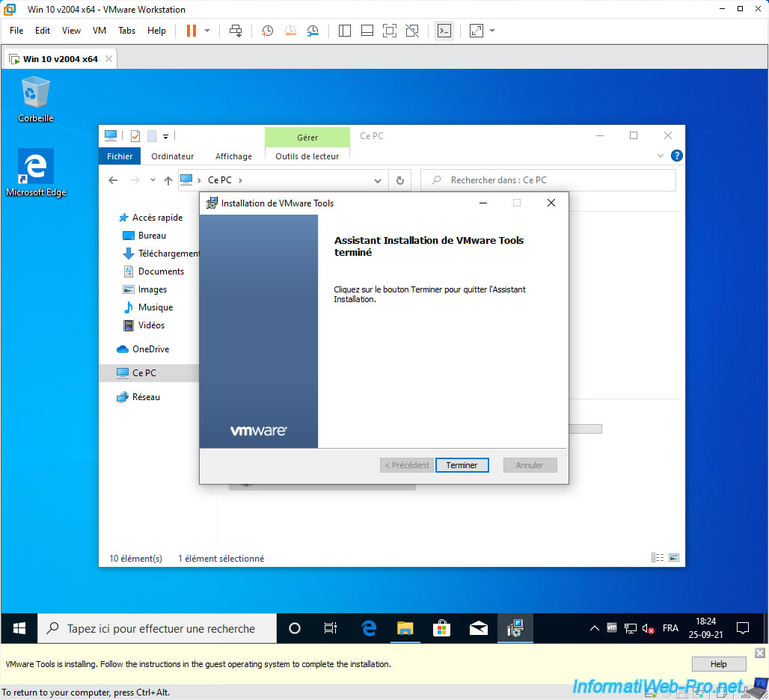The width and height of the screenshot is (769, 700).
Task: Open the VMware Help menu
Action: pos(156,31)
